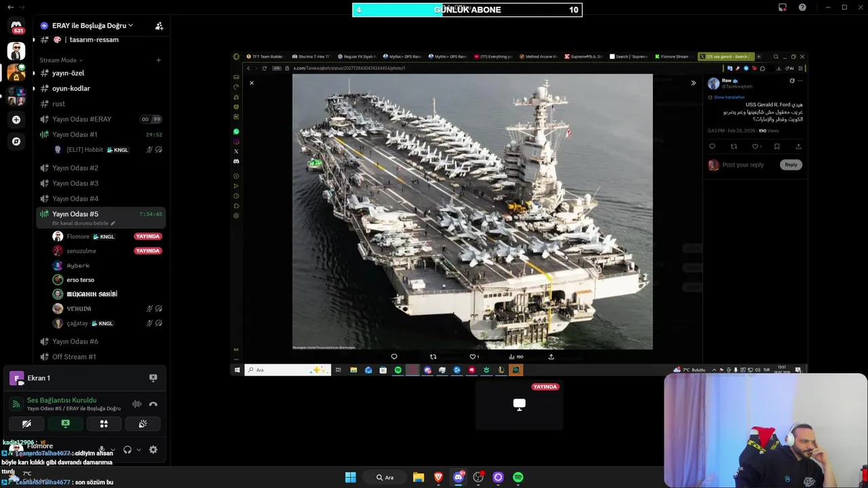Collapse tweet sidebar with double chevron
The width and height of the screenshot is (868, 488).
click(x=693, y=83)
